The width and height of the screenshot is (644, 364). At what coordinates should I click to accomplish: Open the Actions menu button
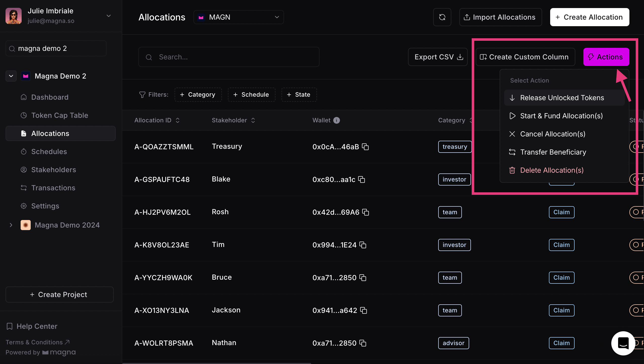pos(606,57)
